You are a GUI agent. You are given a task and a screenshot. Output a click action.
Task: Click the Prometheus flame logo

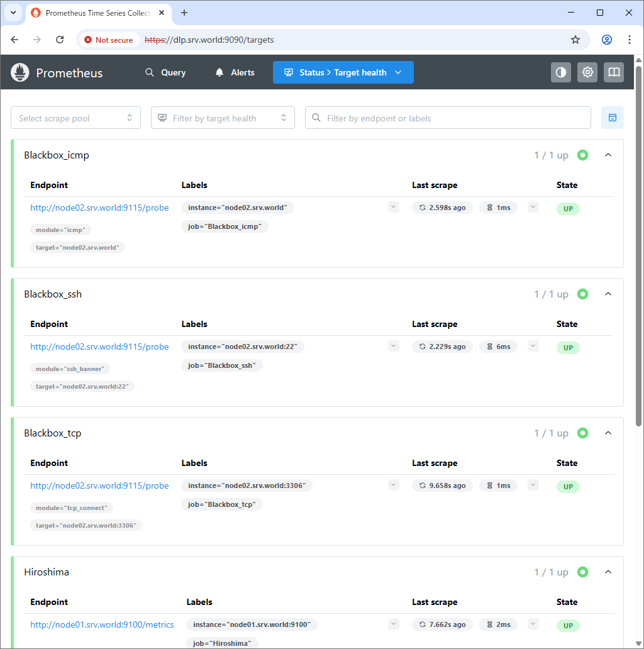coord(20,72)
